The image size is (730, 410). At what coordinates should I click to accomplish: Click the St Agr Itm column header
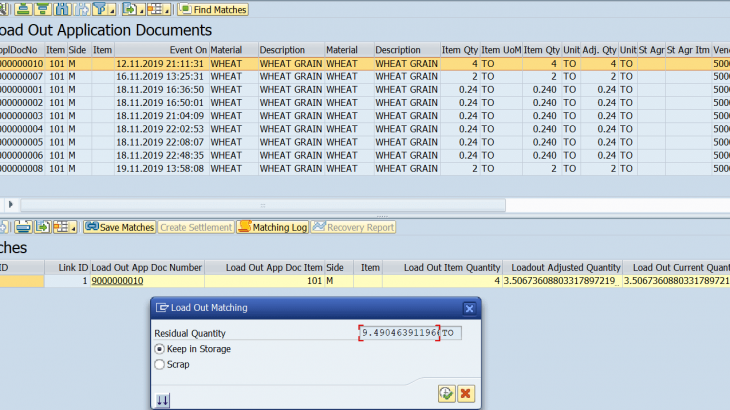click(688, 50)
